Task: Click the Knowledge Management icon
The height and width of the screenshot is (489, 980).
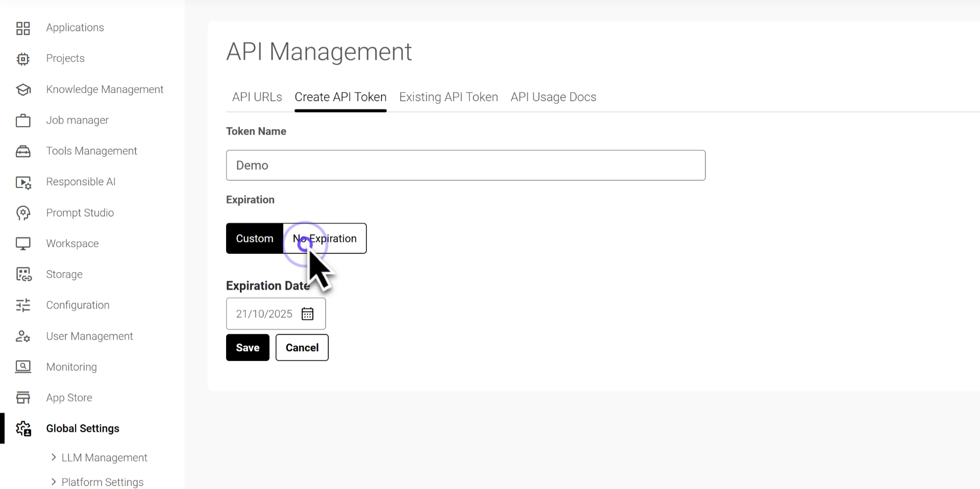Action: click(23, 89)
